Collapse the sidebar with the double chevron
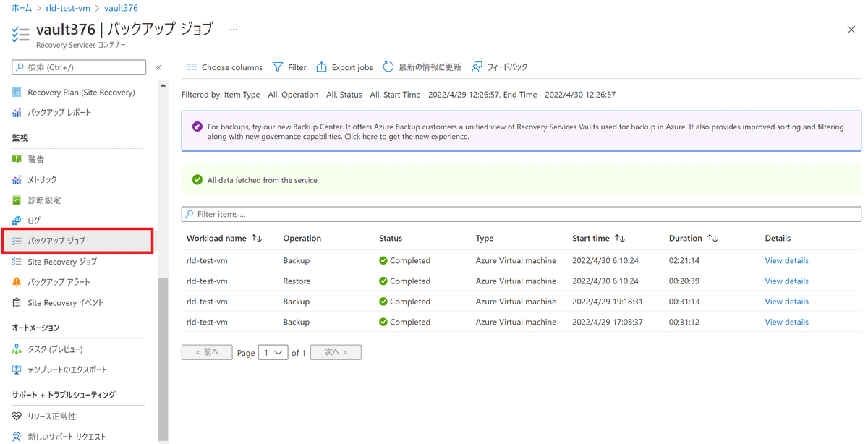 point(158,67)
